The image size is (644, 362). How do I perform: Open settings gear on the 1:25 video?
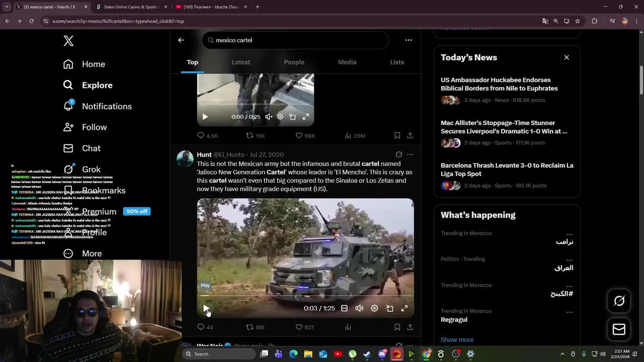click(x=374, y=308)
